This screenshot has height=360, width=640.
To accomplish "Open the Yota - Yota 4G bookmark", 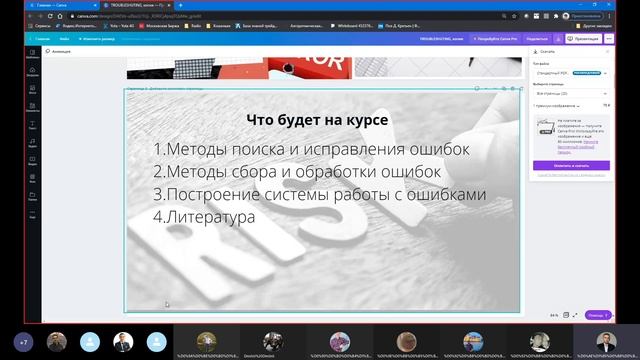I will [118, 26].
